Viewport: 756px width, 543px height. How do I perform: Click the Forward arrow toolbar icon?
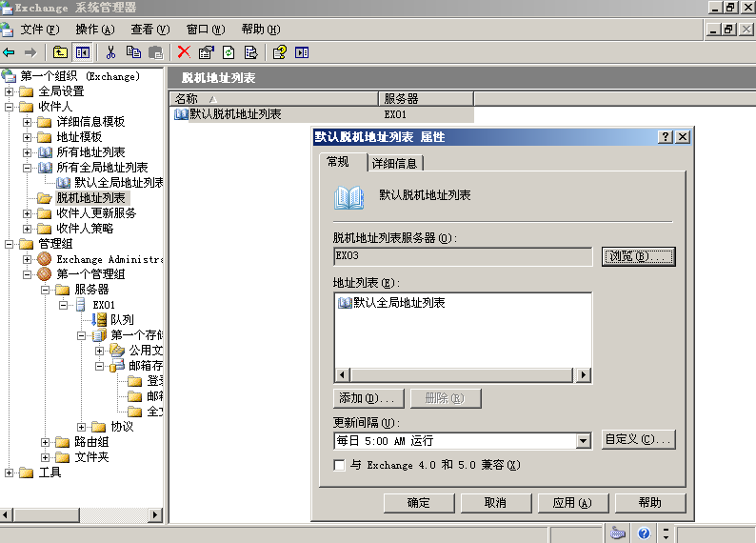pyautogui.click(x=30, y=52)
